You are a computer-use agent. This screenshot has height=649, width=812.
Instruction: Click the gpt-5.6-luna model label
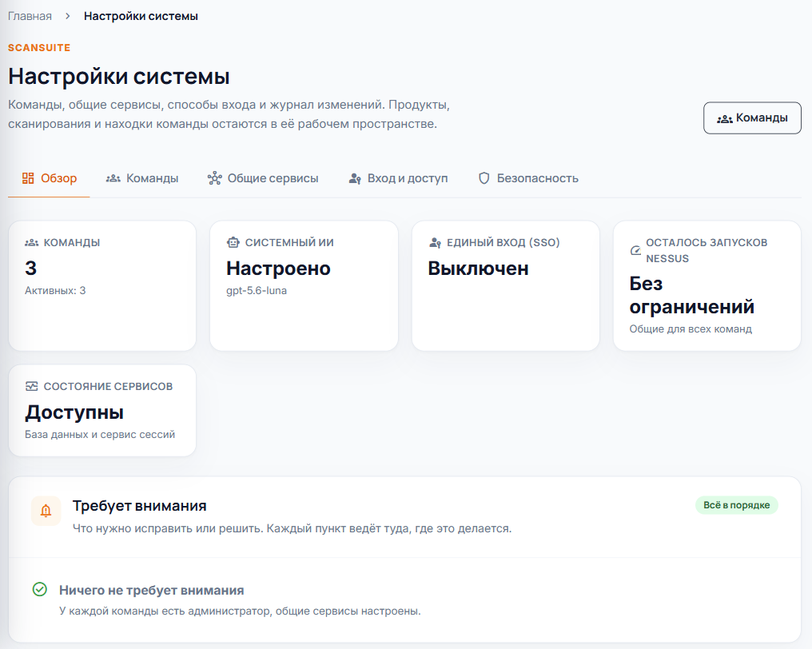[x=257, y=291]
